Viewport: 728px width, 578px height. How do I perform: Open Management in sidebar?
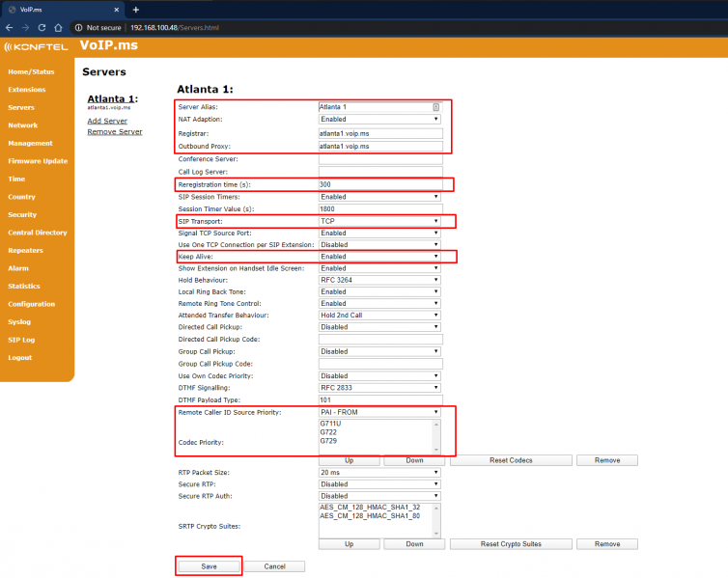pos(30,144)
